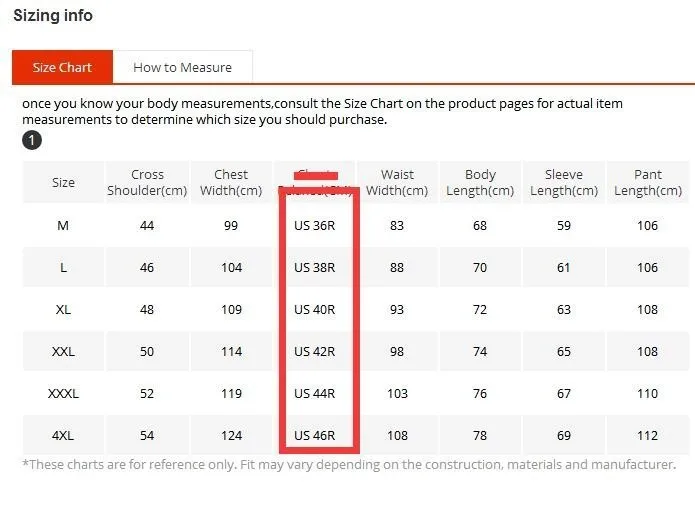Click the XL size row label
The width and height of the screenshot is (695, 520).
click(x=63, y=309)
